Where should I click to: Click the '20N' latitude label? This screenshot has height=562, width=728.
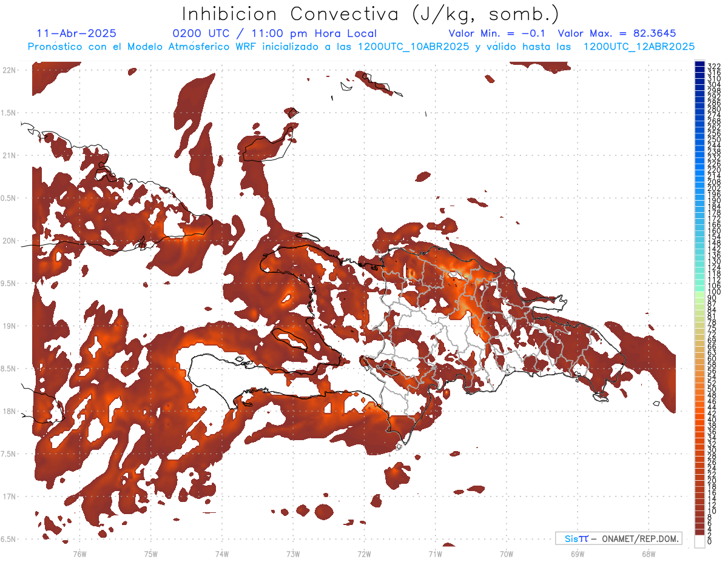click(9, 241)
